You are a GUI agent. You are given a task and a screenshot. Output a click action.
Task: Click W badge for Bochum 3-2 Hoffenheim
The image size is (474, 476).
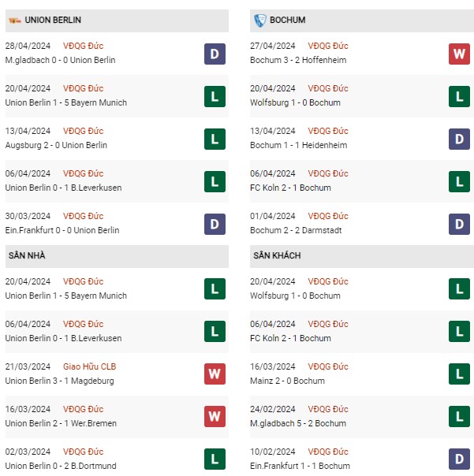point(459,54)
